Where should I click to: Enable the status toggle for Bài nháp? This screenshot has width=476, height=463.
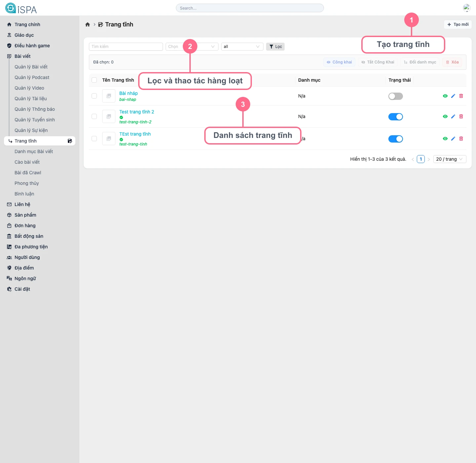[x=395, y=96]
